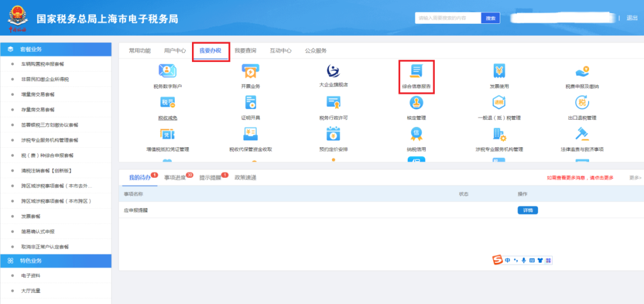The height and width of the screenshot is (304, 644).
Task: Switch to the 常用功能 tab
Action: pyautogui.click(x=140, y=51)
